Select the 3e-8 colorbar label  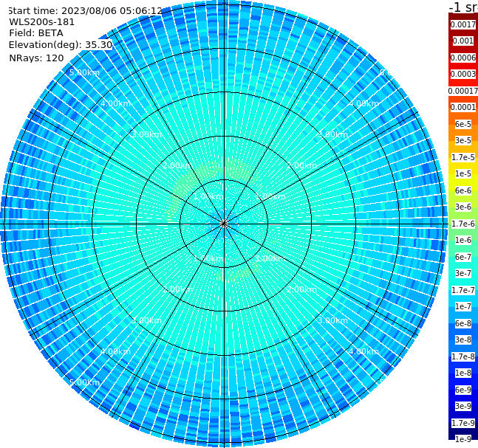(463, 340)
